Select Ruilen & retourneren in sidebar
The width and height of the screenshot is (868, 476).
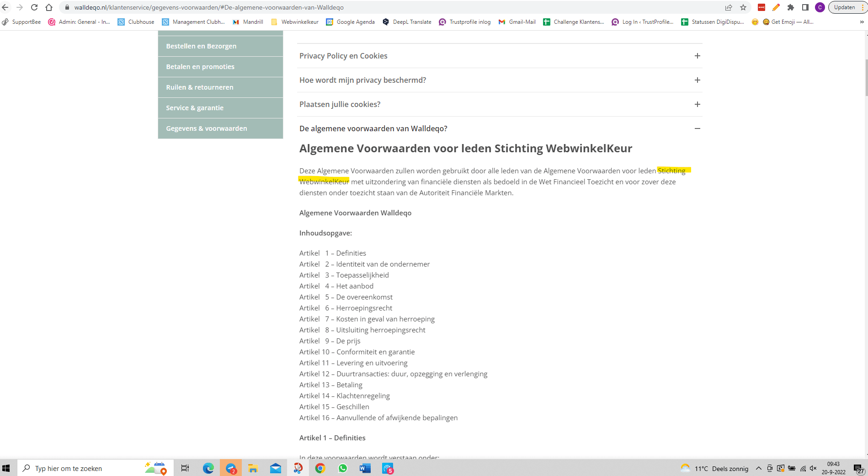(199, 87)
